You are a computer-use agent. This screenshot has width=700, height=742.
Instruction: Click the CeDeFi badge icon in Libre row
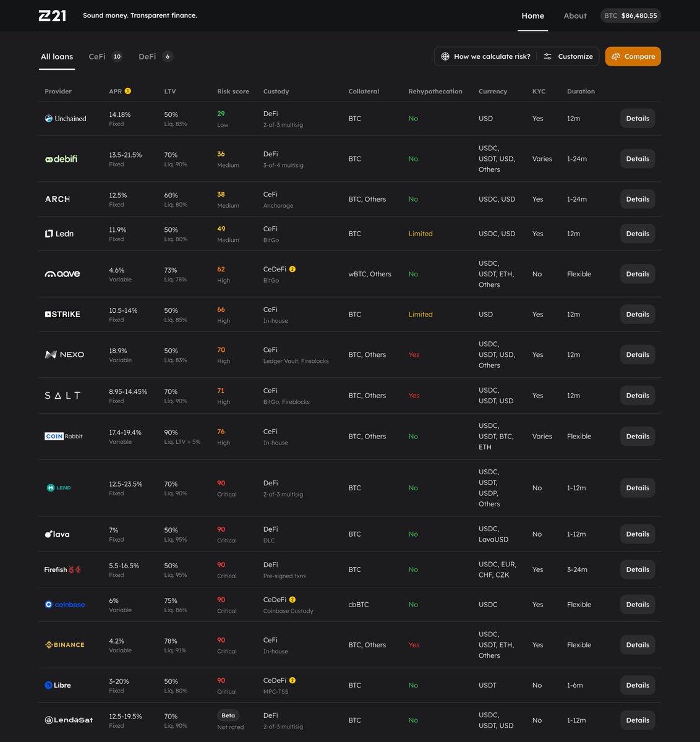click(x=292, y=680)
